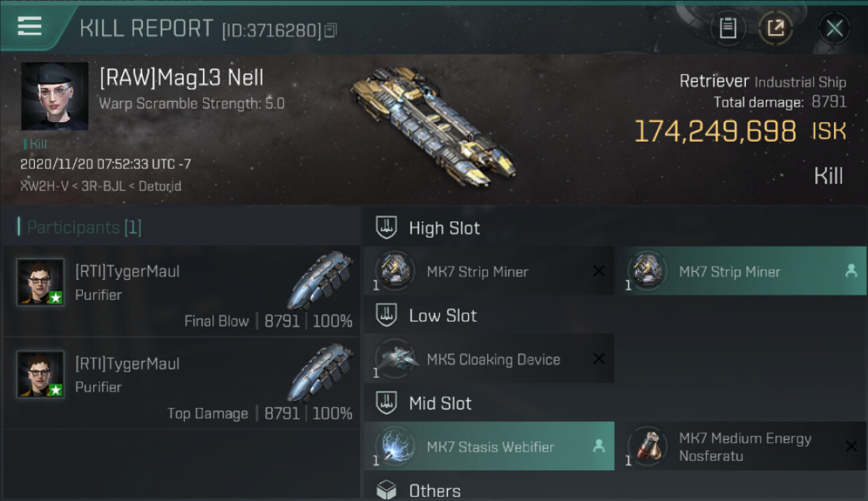Click the MK5 Cloaking Device icon
Screen dimensions: 868x501
point(395,359)
